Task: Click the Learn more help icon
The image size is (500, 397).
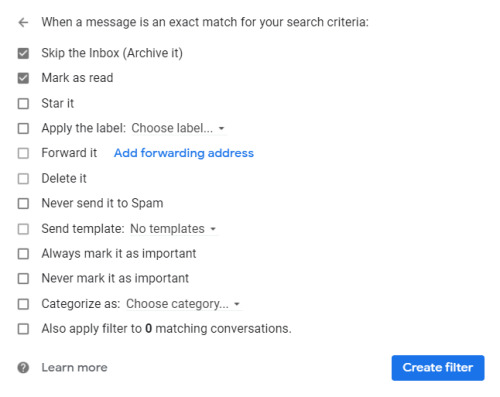Action: [x=23, y=368]
